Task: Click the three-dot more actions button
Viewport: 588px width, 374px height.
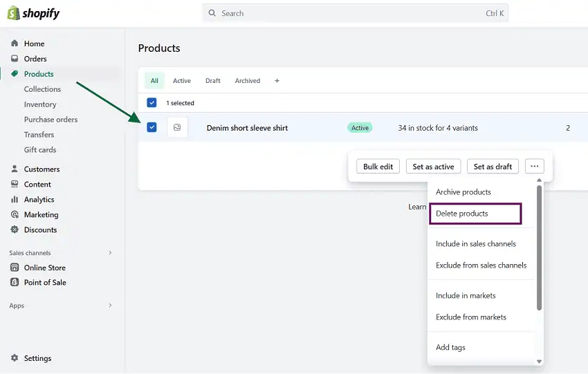Action: [x=534, y=167]
